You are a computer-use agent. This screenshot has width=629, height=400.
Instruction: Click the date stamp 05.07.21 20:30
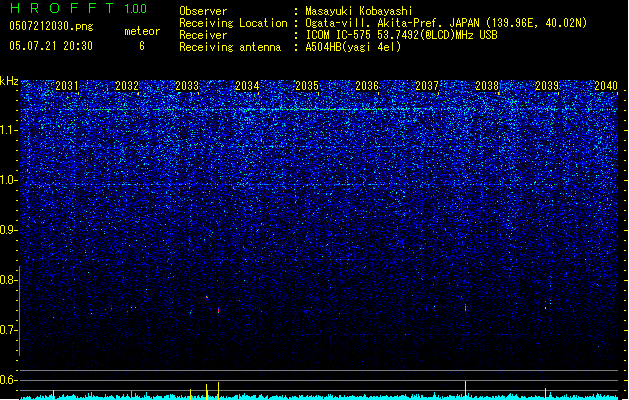51,46
